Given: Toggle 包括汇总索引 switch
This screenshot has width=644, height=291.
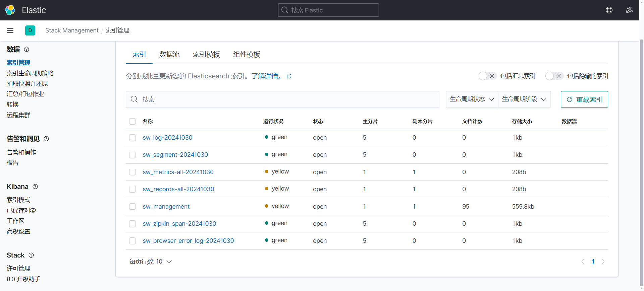Looking at the screenshot, I should (x=487, y=76).
